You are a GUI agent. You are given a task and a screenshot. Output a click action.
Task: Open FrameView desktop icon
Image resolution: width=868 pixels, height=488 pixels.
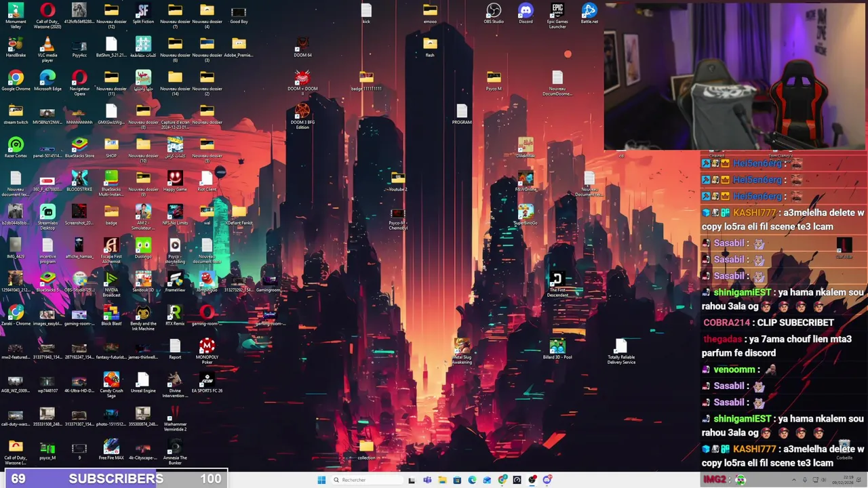[175, 282]
